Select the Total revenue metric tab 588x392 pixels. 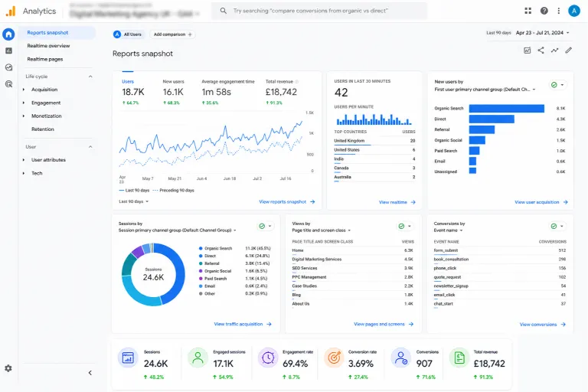(x=282, y=92)
